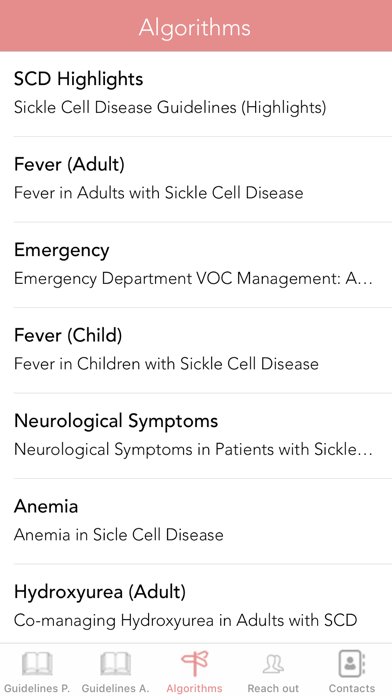The image size is (392, 696).
Task: Open SCD Highlights algorithm
Action: tap(196, 94)
